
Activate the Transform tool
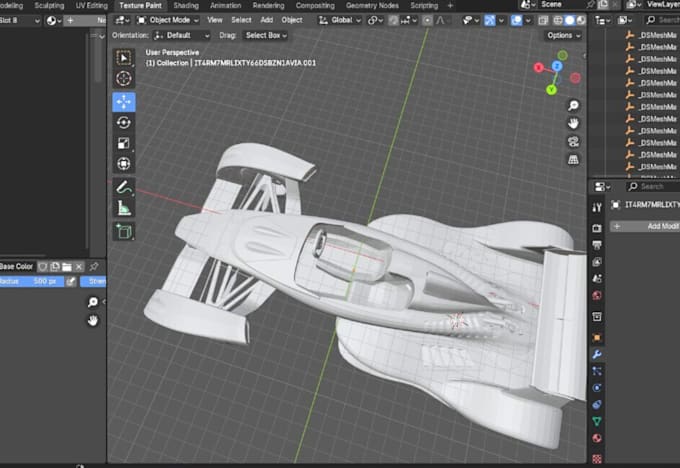tap(124, 164)
